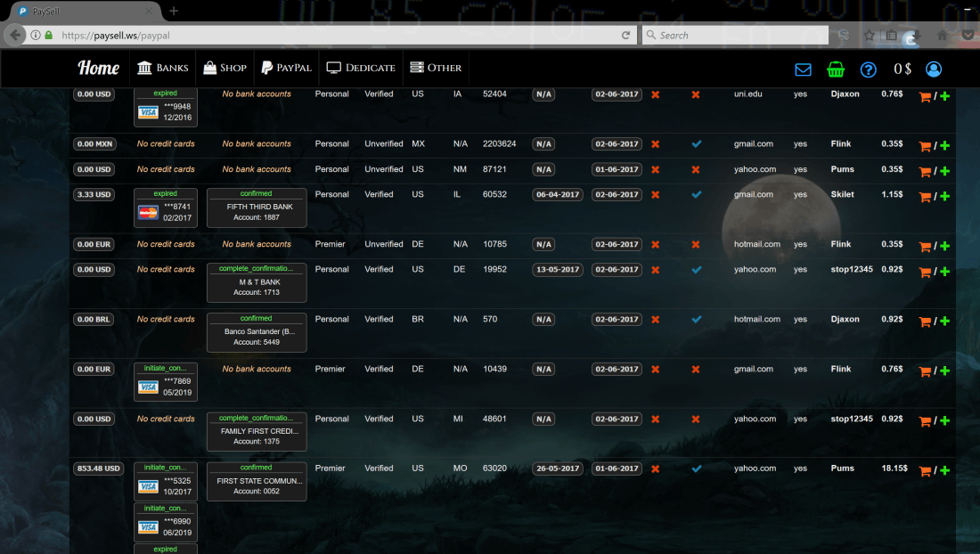Click the Home logo in navigation bar
The height and width of the screenshot is (554, 980).
[98, 69]
